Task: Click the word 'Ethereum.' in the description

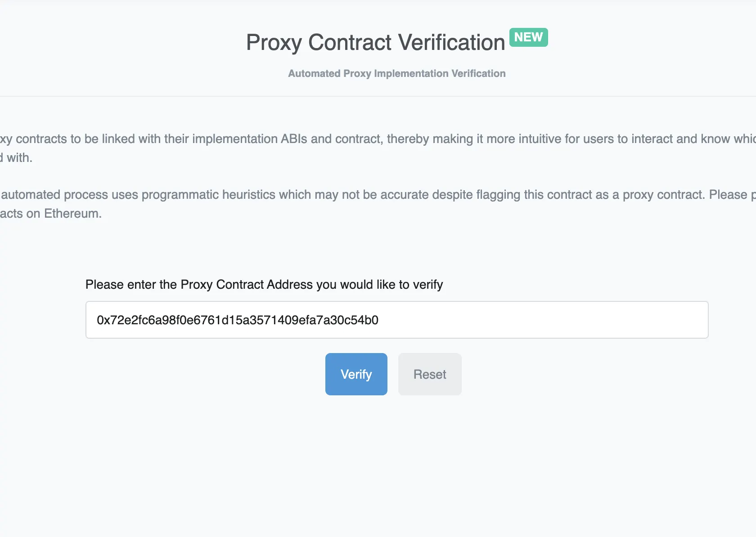Action: click(73, 214)
